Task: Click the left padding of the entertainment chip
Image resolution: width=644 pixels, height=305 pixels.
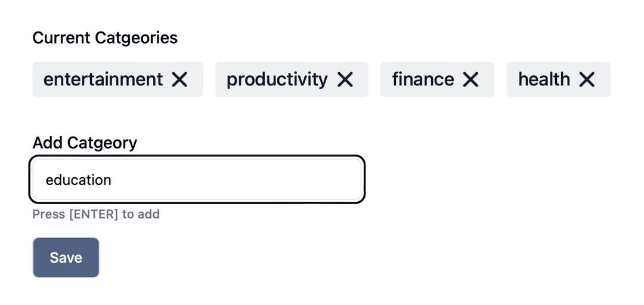Action: 37,79
